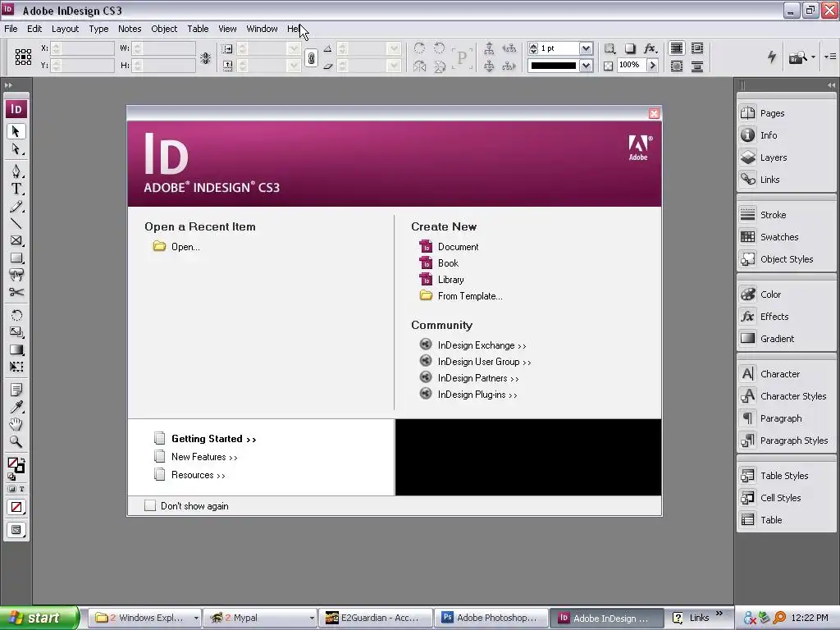840x630 pixels.
Task: Expand the opacity slider arrow
Action: 652,66
